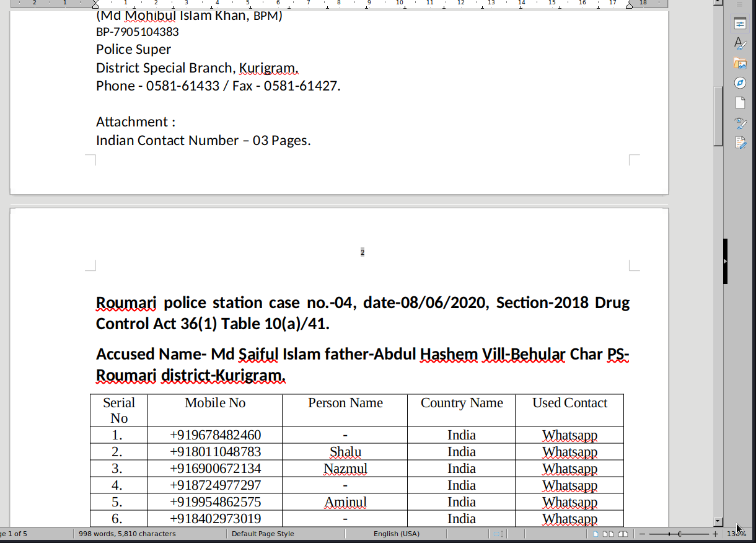This screenshot has height=543, width=756.
Task: Open the sidebar Manage Changes deck
Action: point(740,143)
